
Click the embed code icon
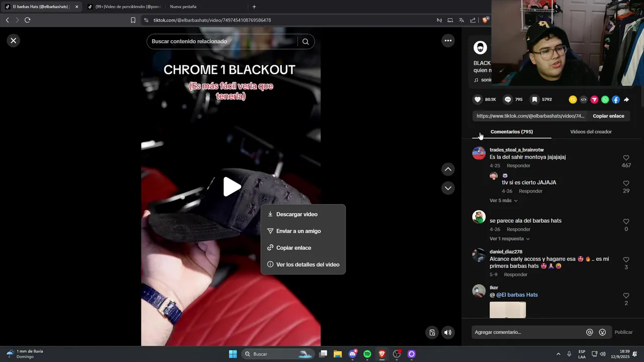(x=584, y=100)
